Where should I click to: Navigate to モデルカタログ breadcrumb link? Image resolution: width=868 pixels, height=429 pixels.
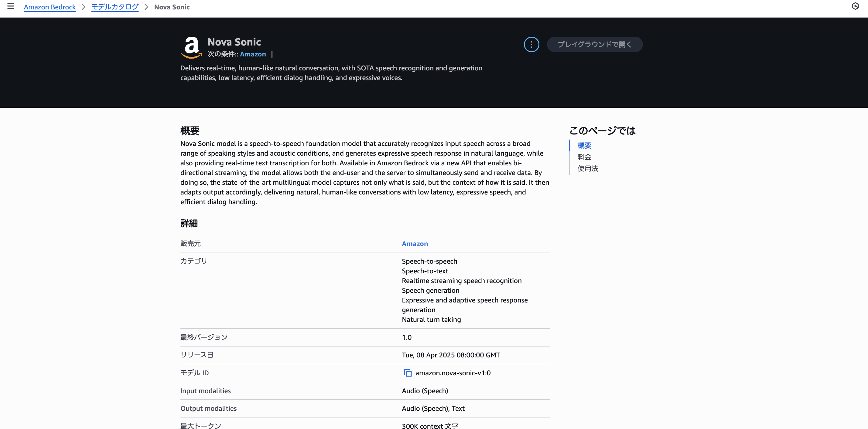(115, 7)
